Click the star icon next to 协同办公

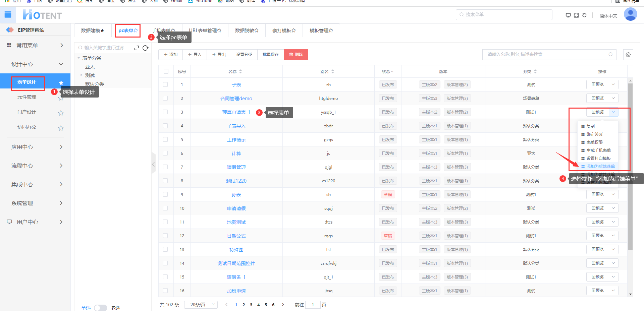(x=61, y=128)
